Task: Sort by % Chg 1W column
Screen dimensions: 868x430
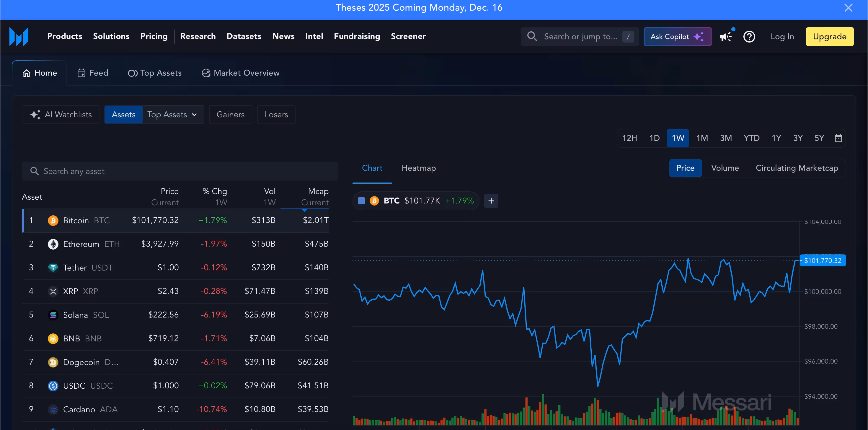Action: tap(215, 197)
